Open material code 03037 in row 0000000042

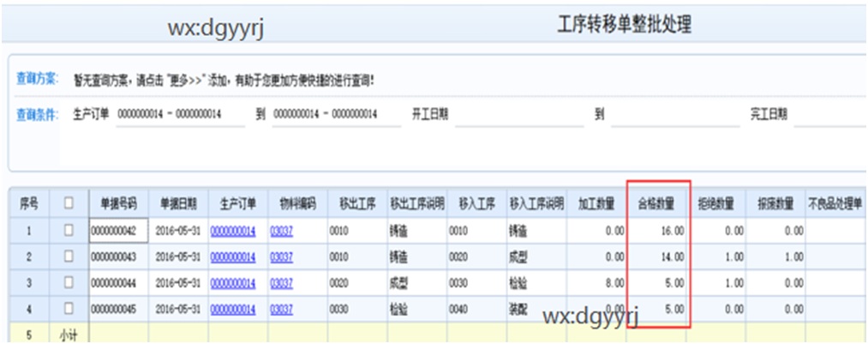(x=282, y=231)
